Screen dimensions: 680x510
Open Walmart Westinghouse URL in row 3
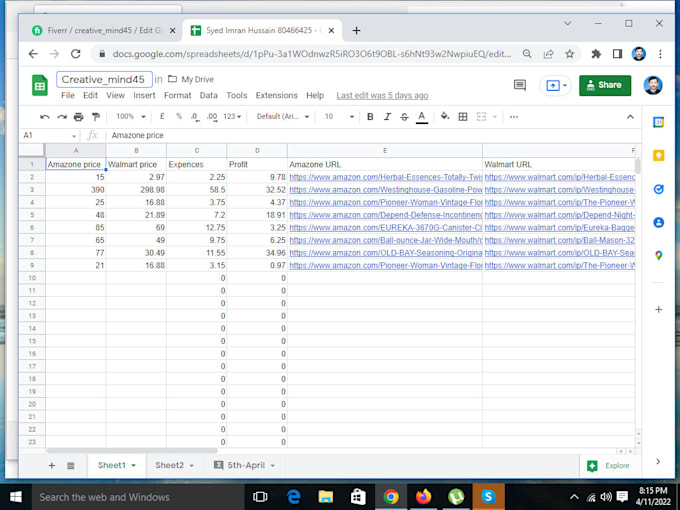[x=559, y=190]
